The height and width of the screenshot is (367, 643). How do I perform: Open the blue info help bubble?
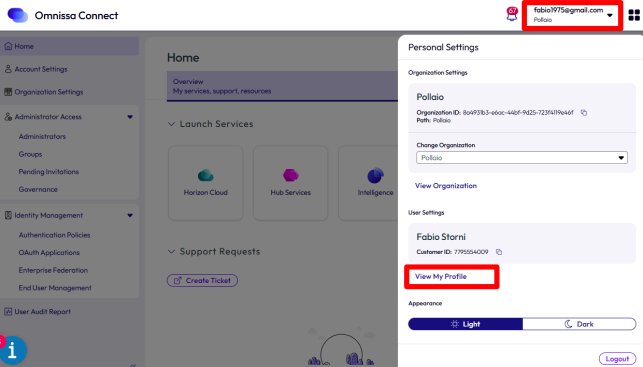tap(13, 350)
